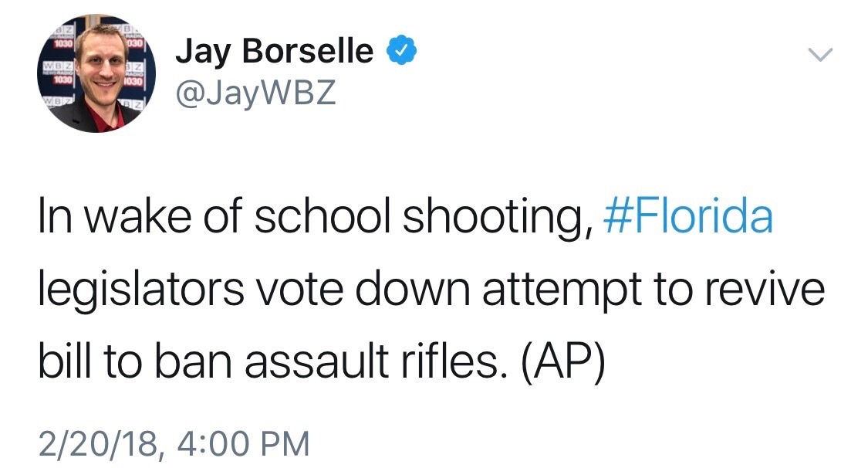Click the surname "Borselle" in the header
The image size is (868, 468).
(307, 53)
